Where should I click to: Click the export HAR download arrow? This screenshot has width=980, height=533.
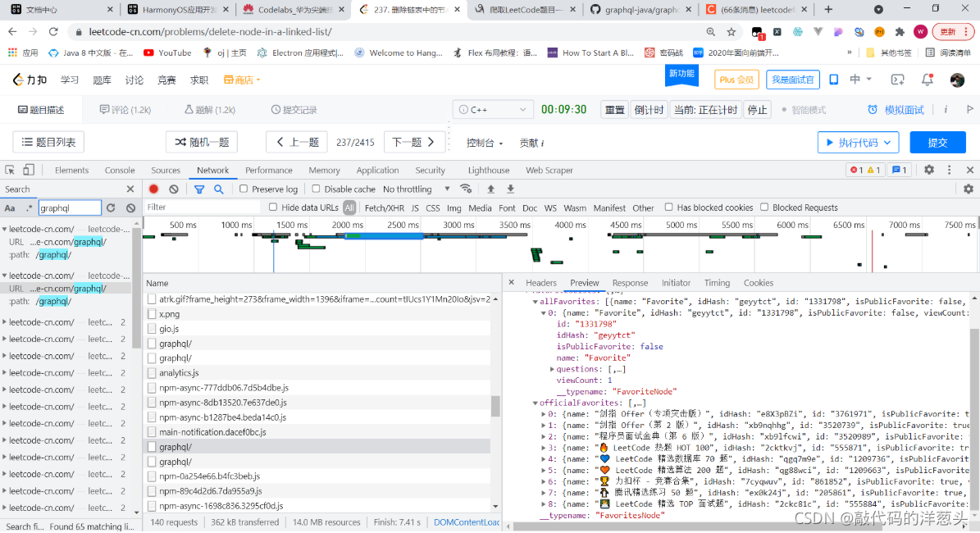[x=511, y=189]
